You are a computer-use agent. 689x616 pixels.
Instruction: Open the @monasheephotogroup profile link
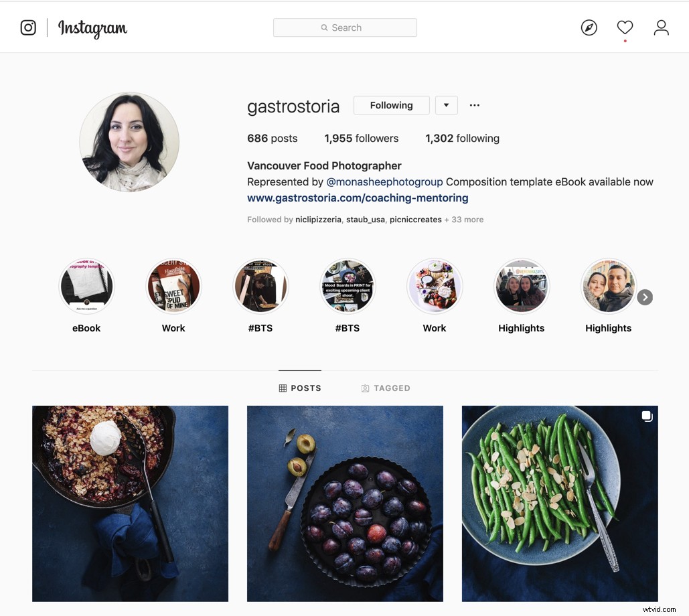(384, 182)
